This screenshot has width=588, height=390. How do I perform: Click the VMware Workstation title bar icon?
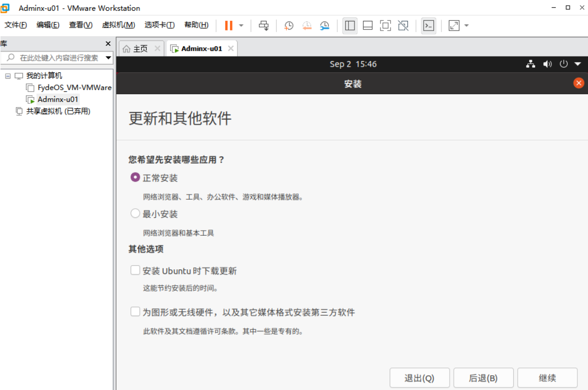click(5, 8)
